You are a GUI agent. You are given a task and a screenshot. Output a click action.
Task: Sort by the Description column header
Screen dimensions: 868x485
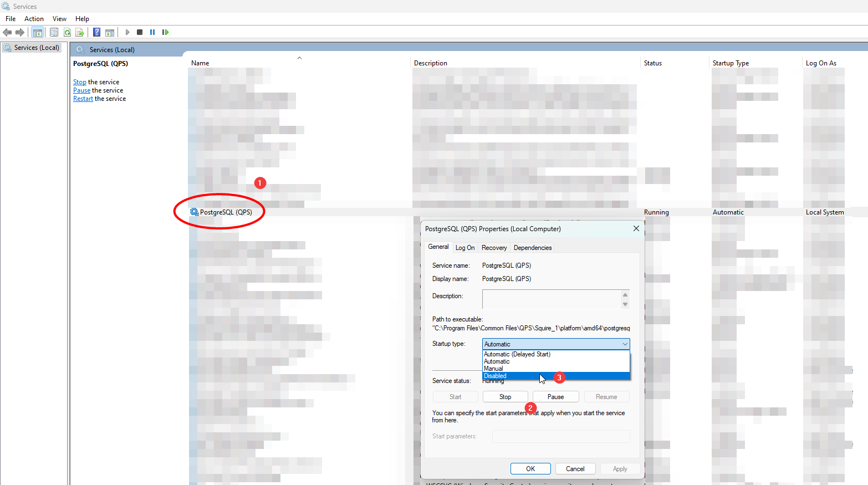526,63
